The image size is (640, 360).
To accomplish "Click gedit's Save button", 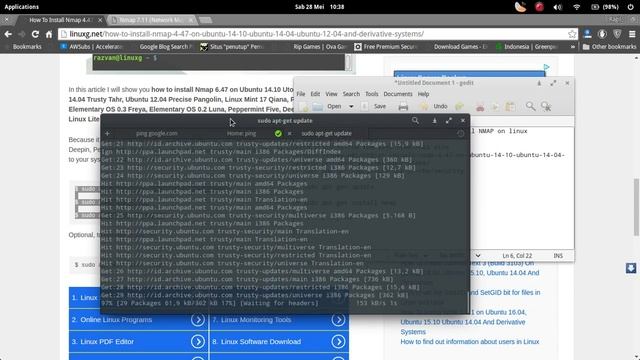I will [375, 107].
